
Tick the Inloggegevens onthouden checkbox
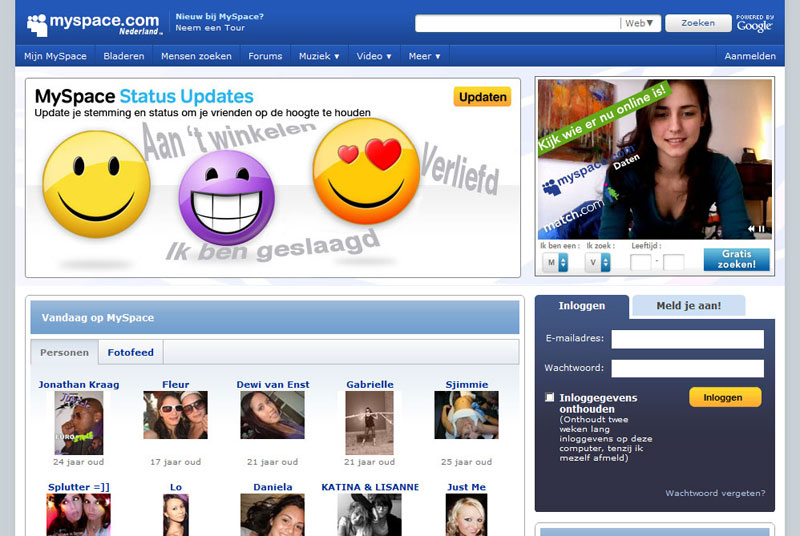[x=549, y=398]
